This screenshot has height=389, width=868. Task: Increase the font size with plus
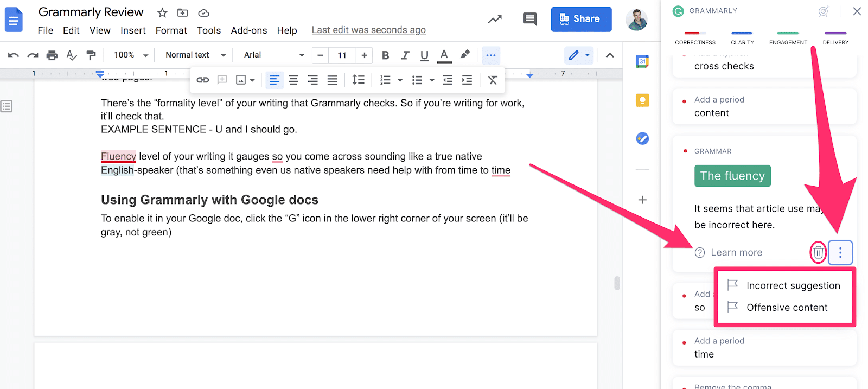pyautogui.click(x=364, y=55)
